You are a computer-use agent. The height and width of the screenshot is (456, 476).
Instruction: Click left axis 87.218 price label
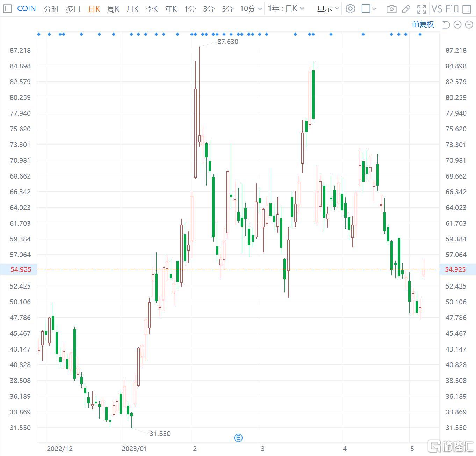pos(20,50)
